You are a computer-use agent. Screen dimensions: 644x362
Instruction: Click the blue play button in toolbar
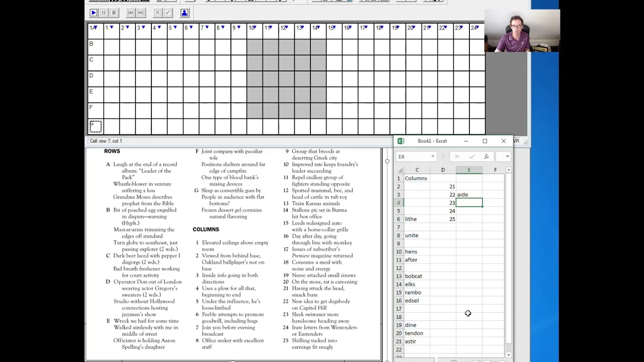click(x=94, y=13)
